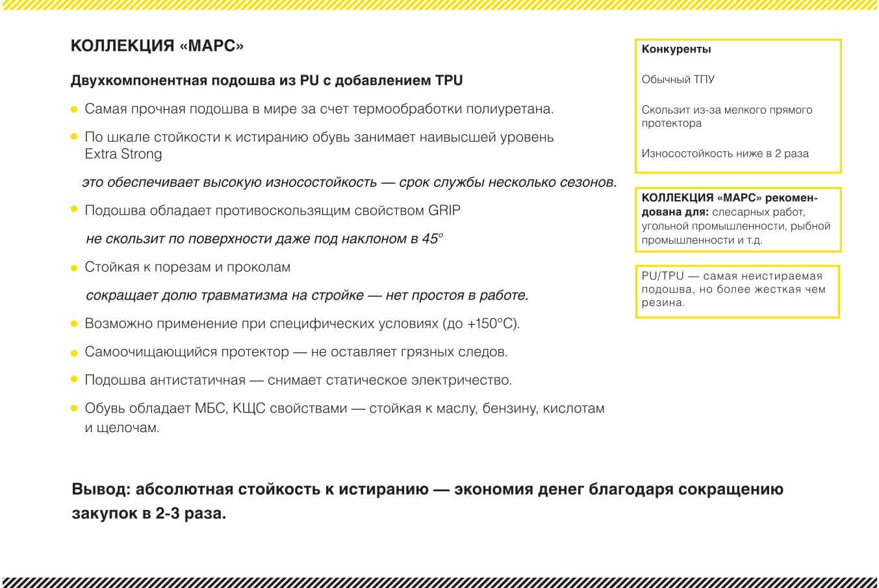Click yellow bullet beside «Обувь обладает МБС»

click(75, 409)
